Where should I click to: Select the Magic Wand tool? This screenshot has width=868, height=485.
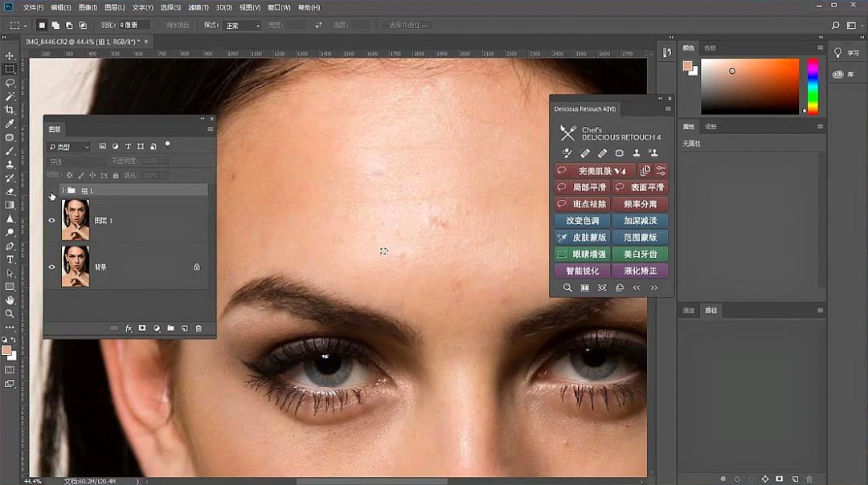pyautogui.click(x=10, y=97)
